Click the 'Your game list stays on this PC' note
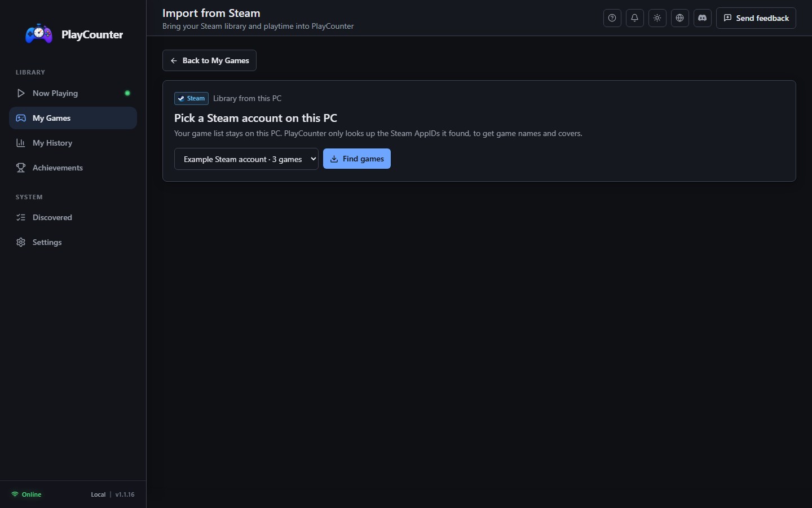The width and height of the screenshot is (812, 508). pyautogui.click(x=378, y=134)
